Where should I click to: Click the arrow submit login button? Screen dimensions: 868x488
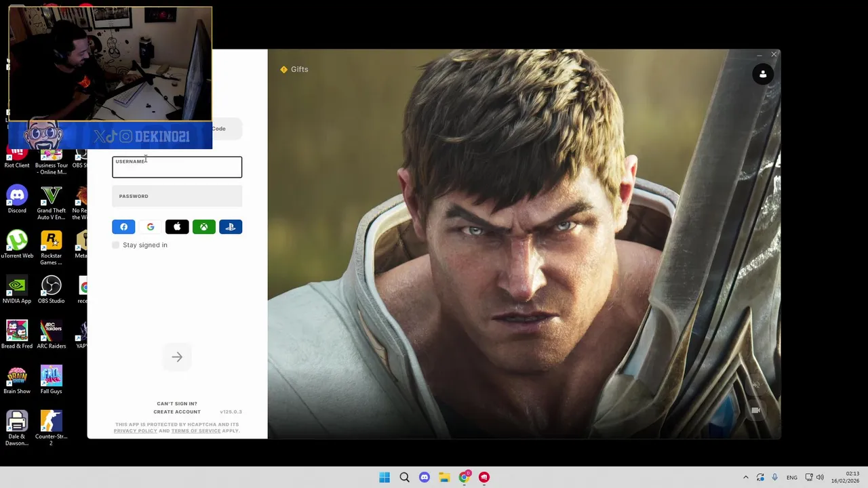[x=177, y=357]
